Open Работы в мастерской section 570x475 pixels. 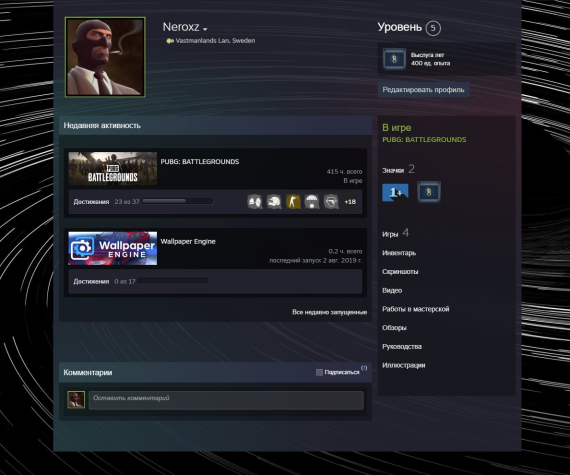416,309
